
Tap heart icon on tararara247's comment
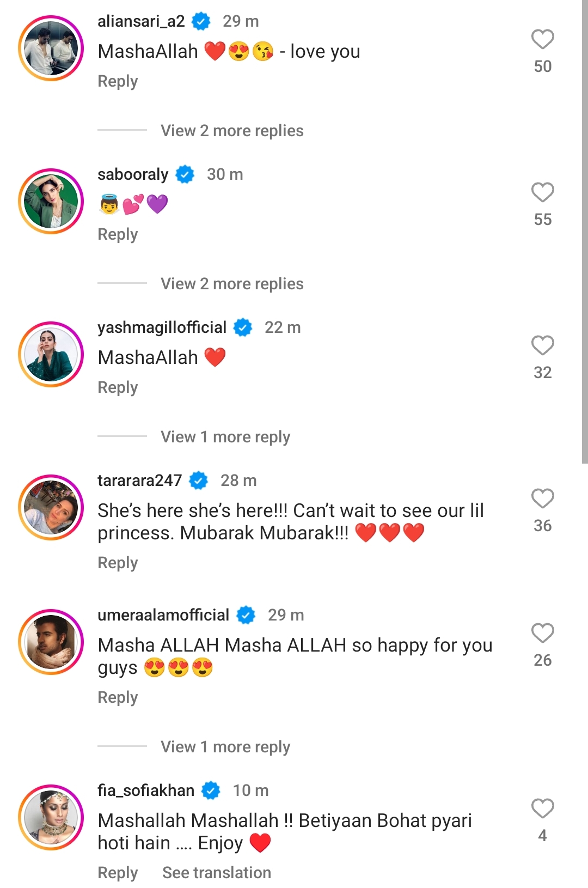pyautogui.click(x=542, y=499)
